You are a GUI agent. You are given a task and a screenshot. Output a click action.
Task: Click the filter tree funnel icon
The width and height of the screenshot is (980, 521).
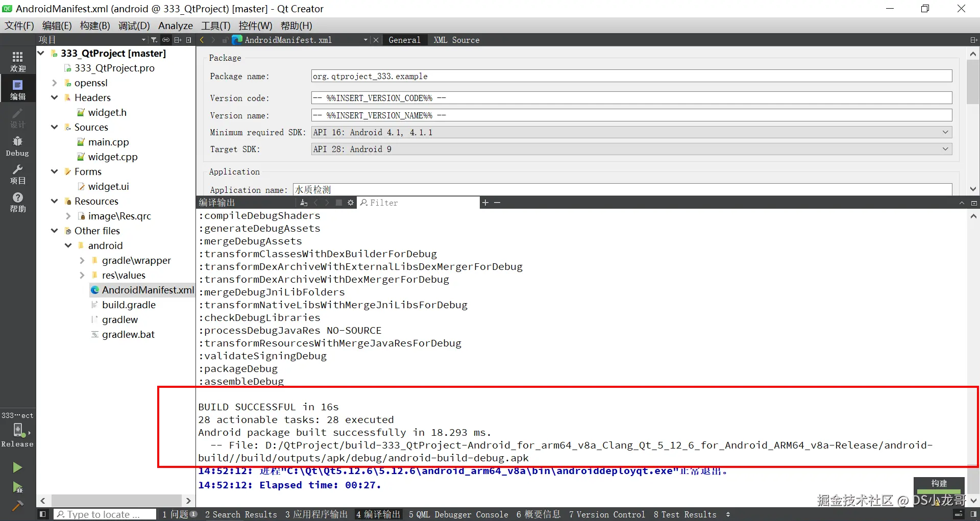click(154, 40)
